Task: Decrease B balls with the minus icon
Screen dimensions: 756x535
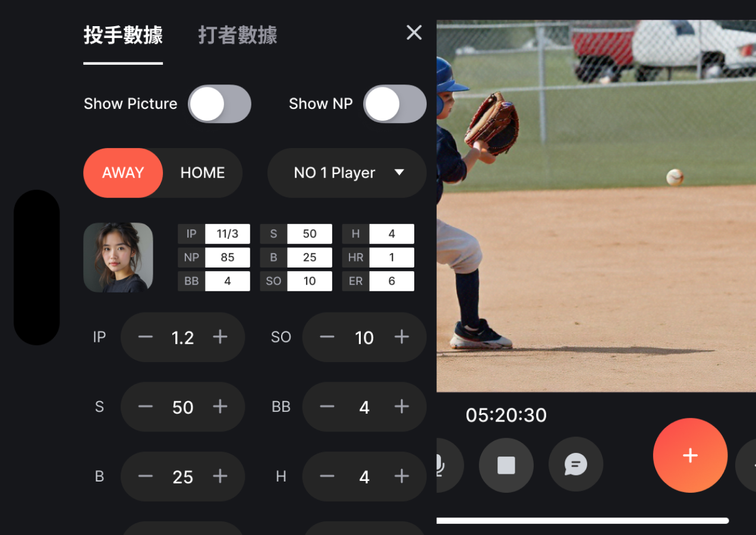Action: click(x=146, y=476)
